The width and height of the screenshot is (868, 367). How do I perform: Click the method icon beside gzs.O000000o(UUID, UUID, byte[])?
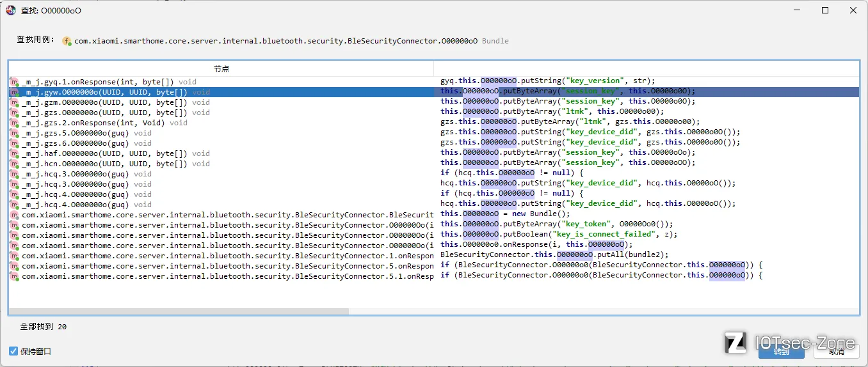(x=14, y=113)
